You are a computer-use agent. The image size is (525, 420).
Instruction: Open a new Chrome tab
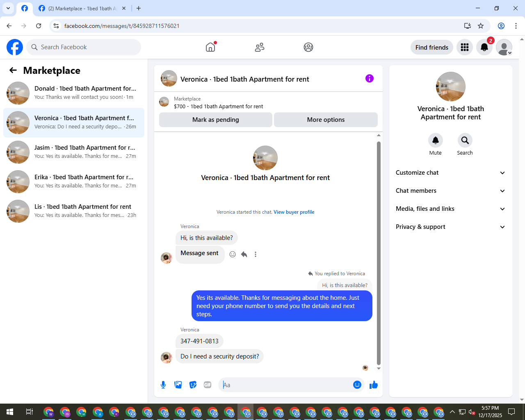point(139,8)
